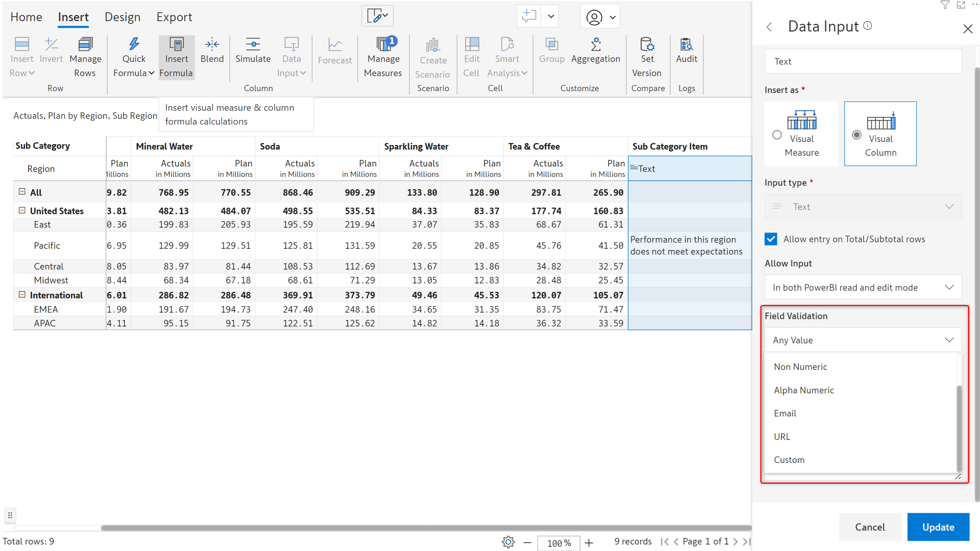
Task: Open the settings gear in status bar
Action: (x=508, y=542)
